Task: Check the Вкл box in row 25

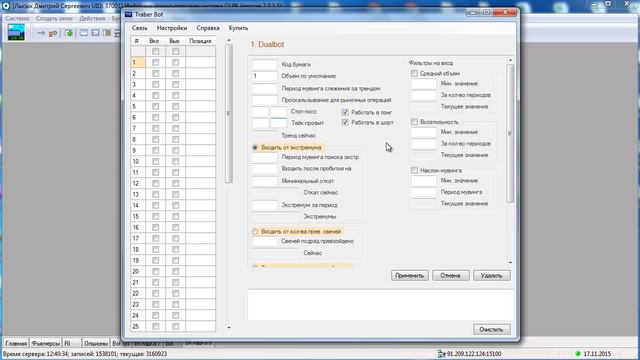Action: [x=155, y=327]
